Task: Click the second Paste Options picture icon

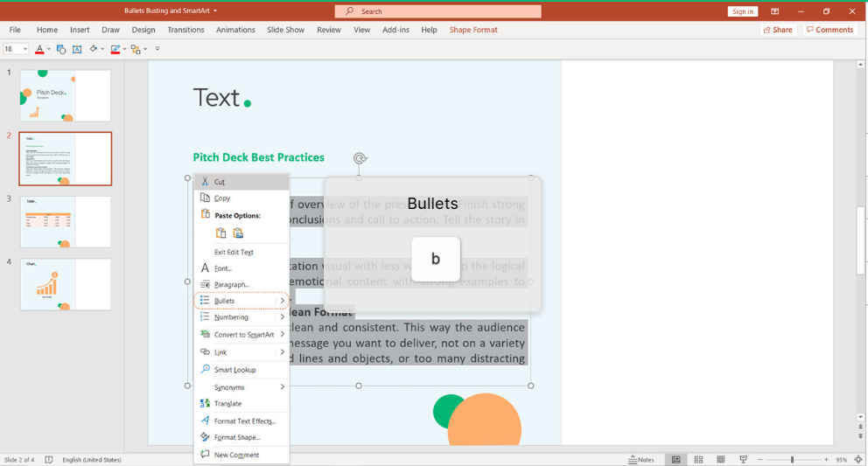Action: point(238,233)
